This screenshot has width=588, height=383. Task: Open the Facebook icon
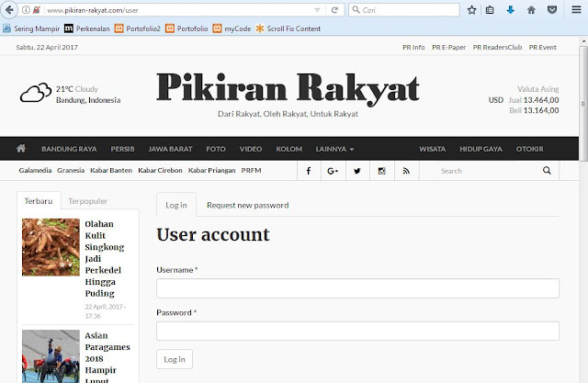(309, 171)
